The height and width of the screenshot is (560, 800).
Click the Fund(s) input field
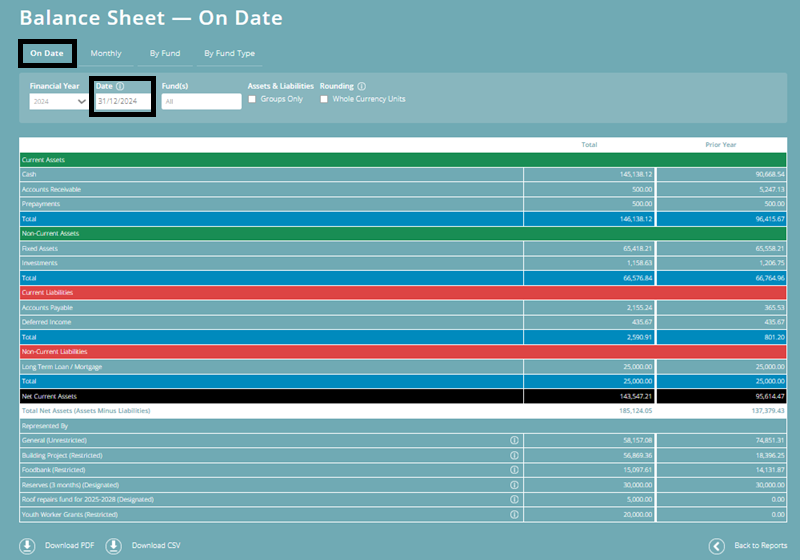[x=201, y=101]
